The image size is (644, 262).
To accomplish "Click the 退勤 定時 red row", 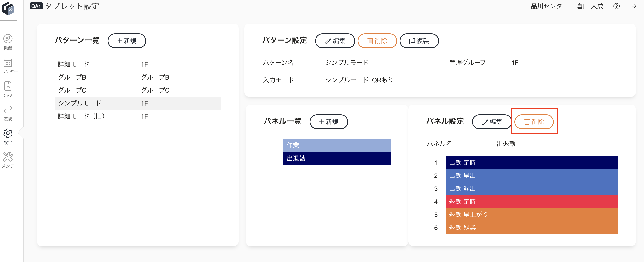I will point(532,202).
